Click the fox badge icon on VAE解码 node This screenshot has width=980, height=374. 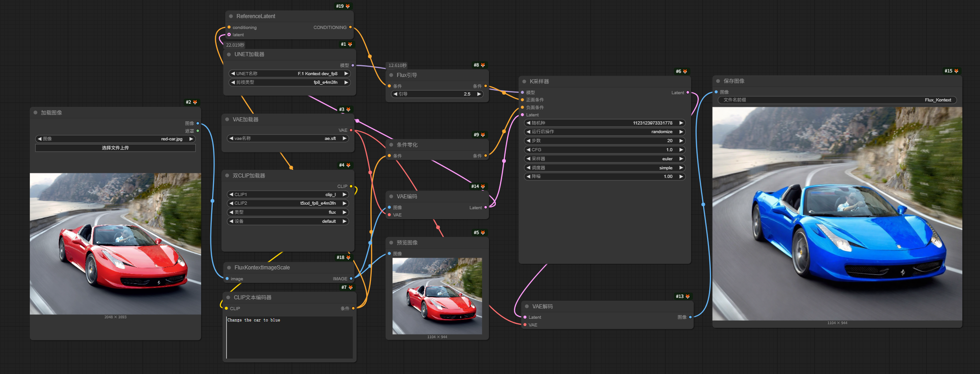pos(688,297)
